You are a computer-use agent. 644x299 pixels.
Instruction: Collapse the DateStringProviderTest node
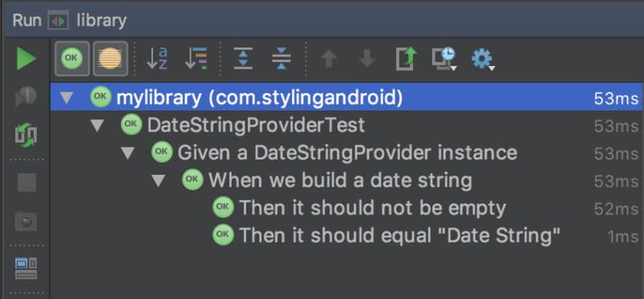point(97,125)
